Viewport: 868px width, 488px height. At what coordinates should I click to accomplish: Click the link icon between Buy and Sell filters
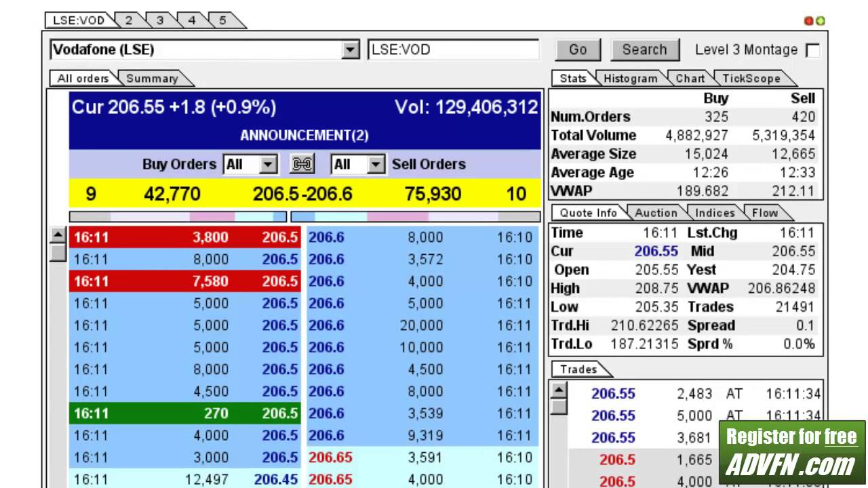pyautogui.click(x=302, y=164)
